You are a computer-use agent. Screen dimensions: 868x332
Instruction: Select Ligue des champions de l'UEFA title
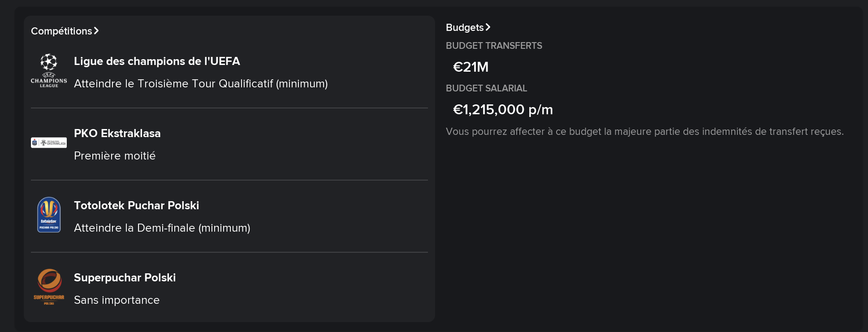pyautogui.click(x=157, y=61)
